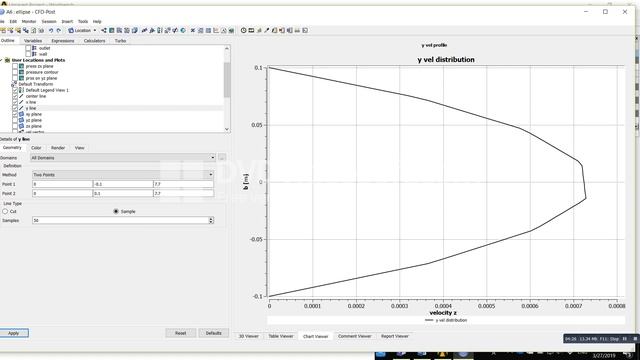Enable the press zx plane checkbox
The width and height of the screenshot is (640, 360).
(x=15, y=66)
